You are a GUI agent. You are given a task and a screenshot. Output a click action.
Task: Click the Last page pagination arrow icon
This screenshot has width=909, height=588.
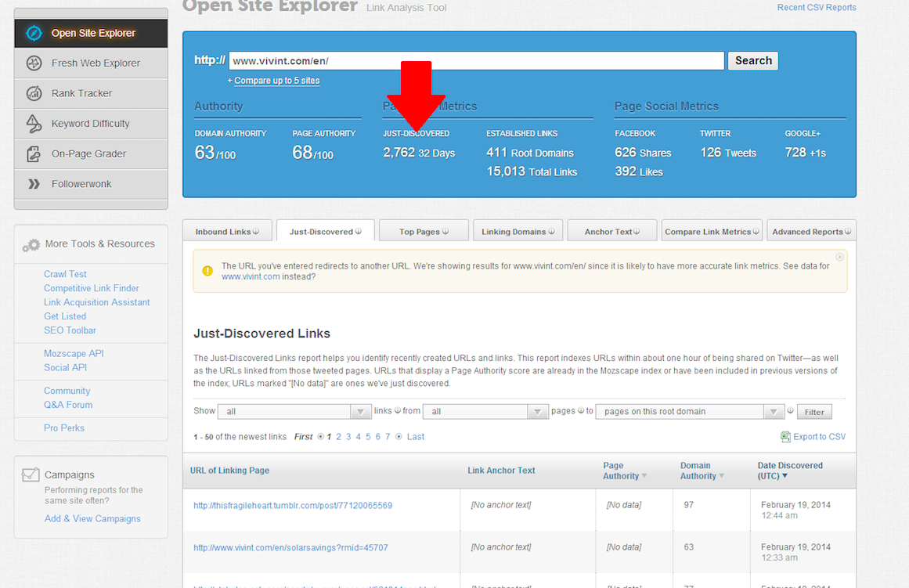399,437
